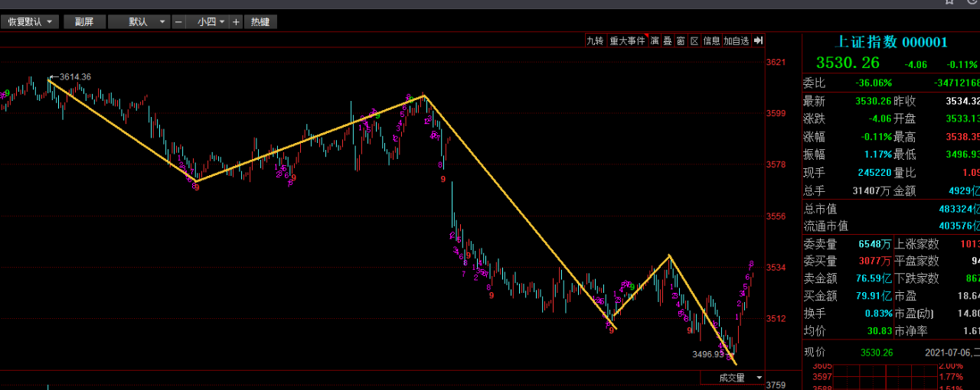Open the 信息 panel
This screenshot has width=980, height=390.
click(711, 41)
